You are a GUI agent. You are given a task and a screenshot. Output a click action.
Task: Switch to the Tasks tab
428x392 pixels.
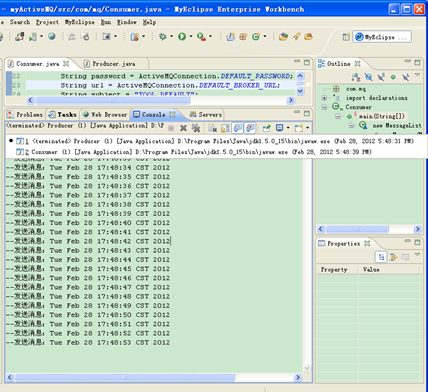pyautogui.click(x=62, y=115)
